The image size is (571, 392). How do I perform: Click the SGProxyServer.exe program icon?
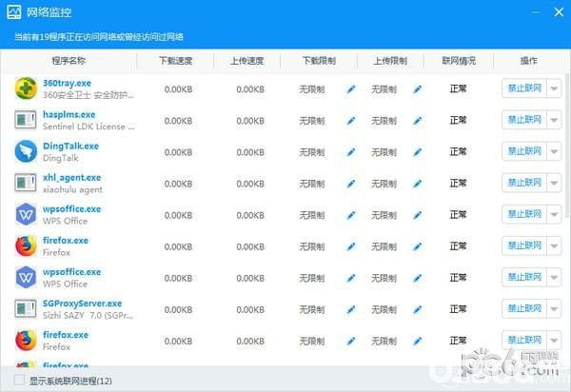pyautogui.click(x=26, y=309)
